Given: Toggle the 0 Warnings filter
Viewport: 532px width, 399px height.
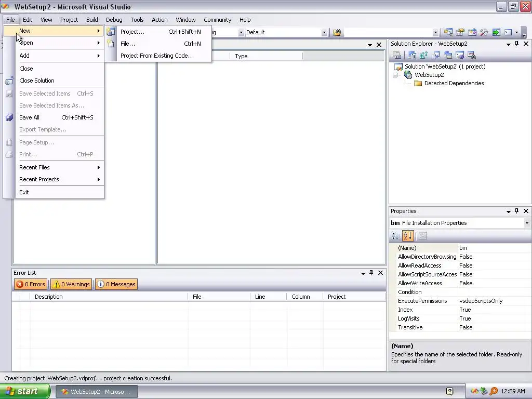Looking at the screenshot, I should click(71, 284).
